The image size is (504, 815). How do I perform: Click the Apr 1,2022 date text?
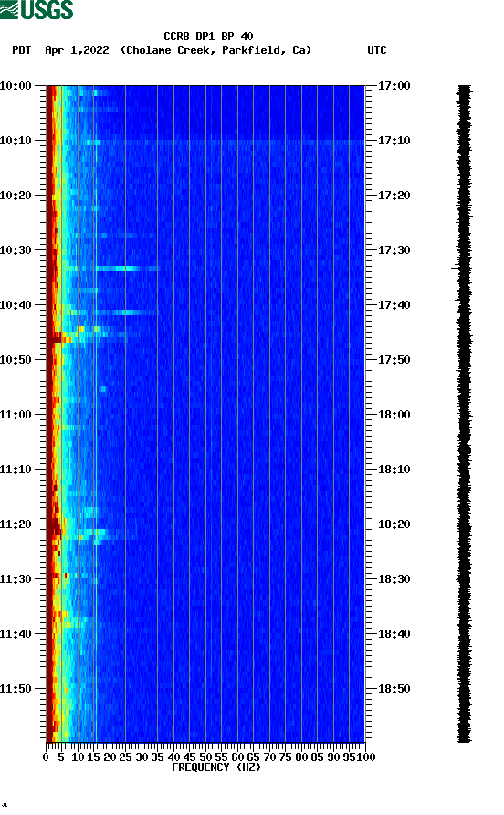point(77,50)
